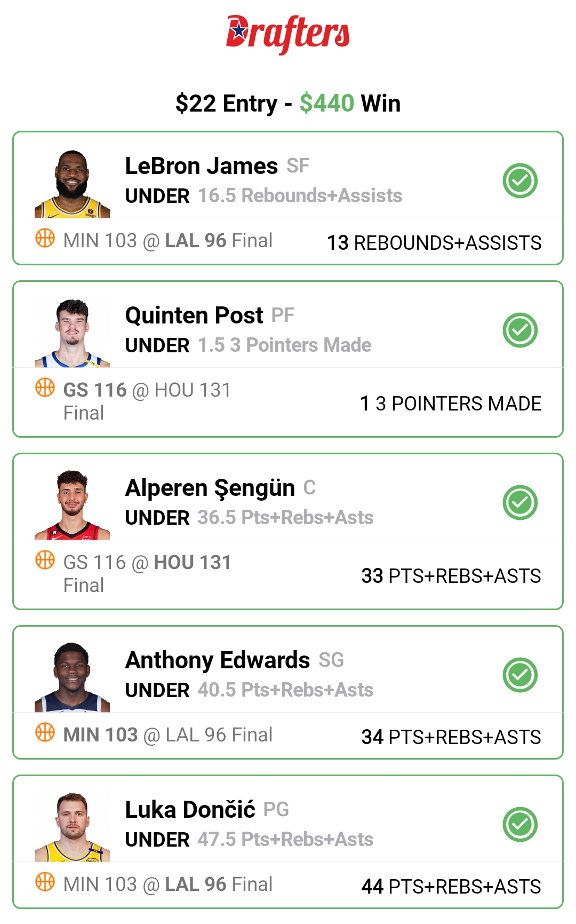This screenshot has height=924, width=576.
Task: Open Alperen Şengün player headshot
Action: pyautogui.click(x=72, y=506)
